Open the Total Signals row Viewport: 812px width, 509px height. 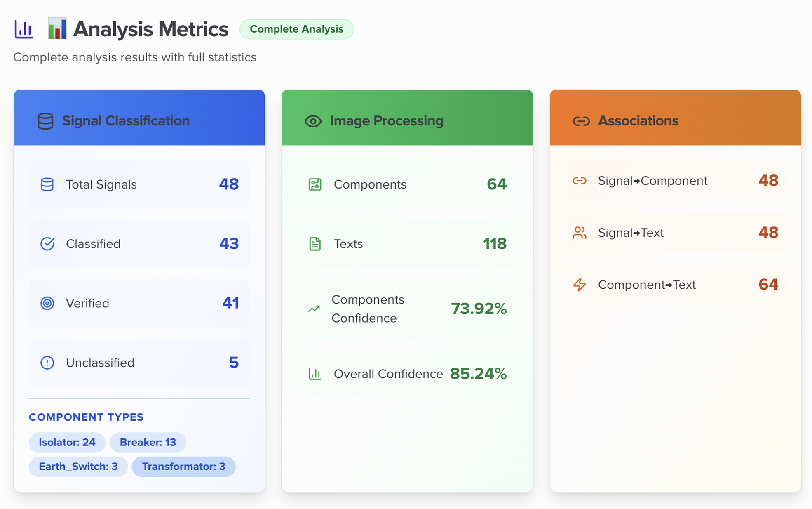tap(139, 184)
